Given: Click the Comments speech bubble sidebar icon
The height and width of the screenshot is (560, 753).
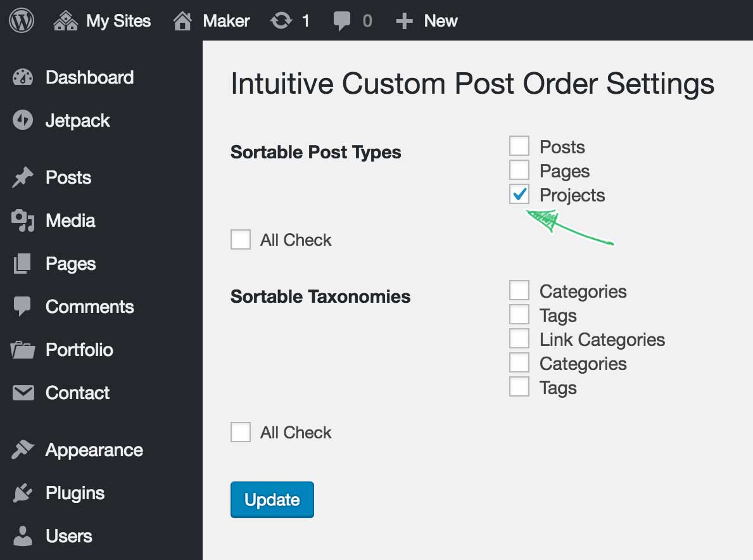Looking at the screenshot, I should (x=23, y=307).
